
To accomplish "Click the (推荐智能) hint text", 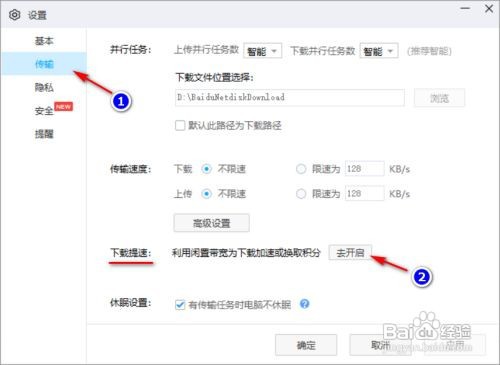I will point(429,51).
